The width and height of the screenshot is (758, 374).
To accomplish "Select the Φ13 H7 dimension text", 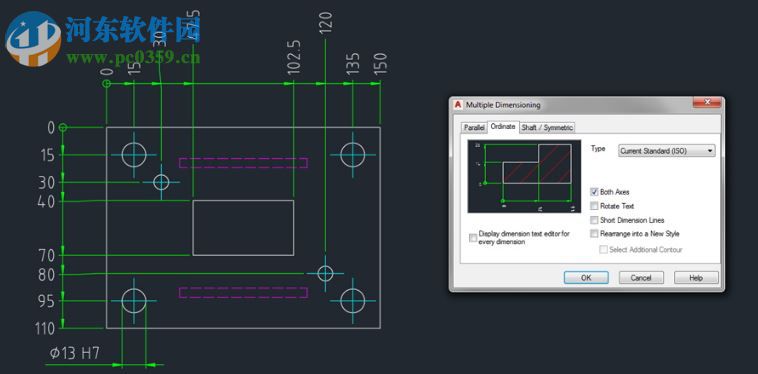I will [x=74, y=353].
